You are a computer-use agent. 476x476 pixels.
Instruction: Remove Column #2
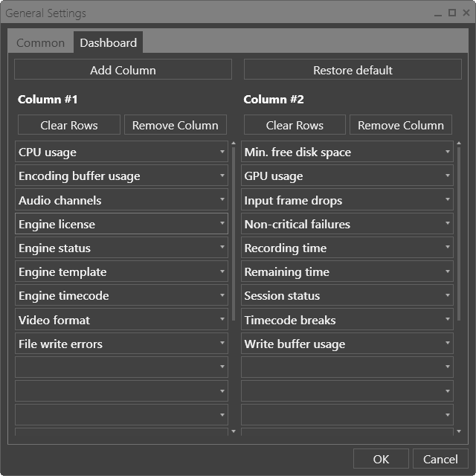400,125
